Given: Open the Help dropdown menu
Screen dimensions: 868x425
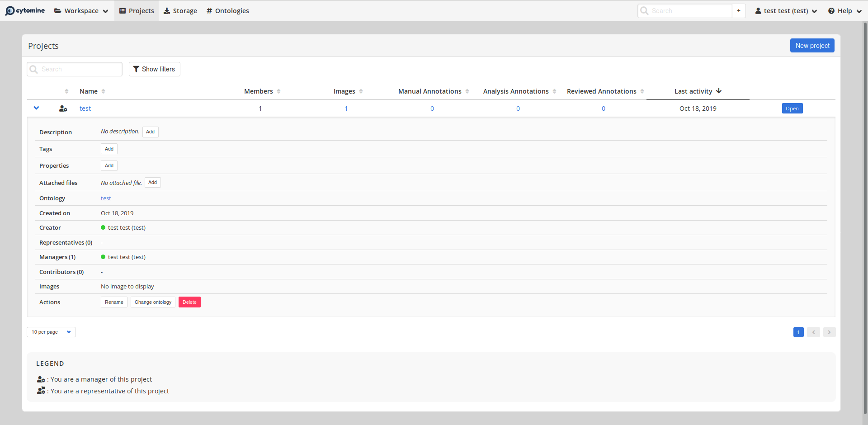Looking at the screenshot, I should (844, 10).
